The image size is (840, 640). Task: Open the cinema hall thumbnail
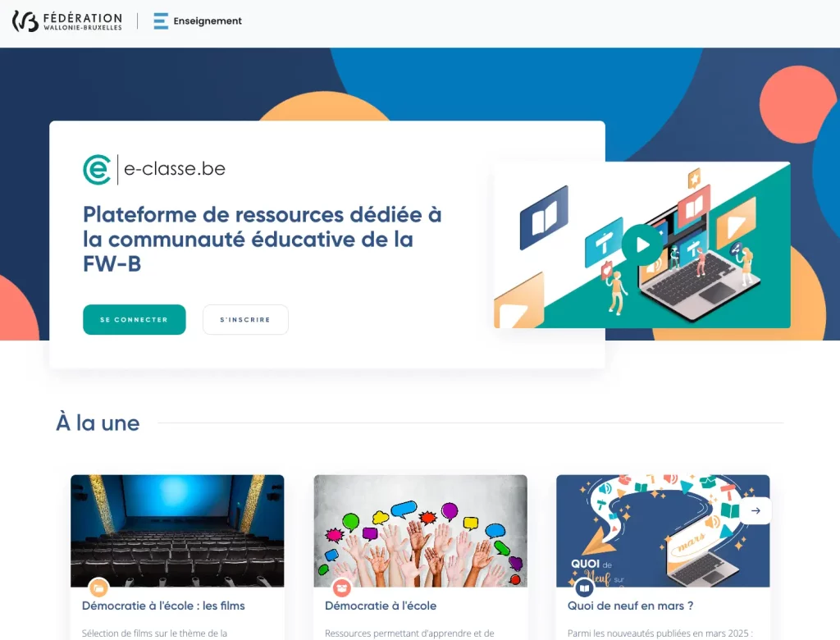177,531
